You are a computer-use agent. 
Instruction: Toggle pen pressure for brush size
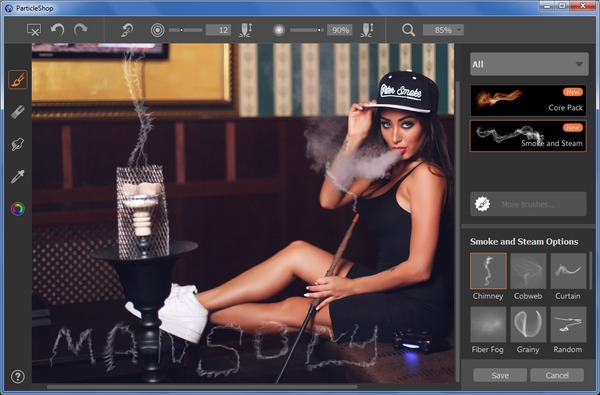pos(245,30)
